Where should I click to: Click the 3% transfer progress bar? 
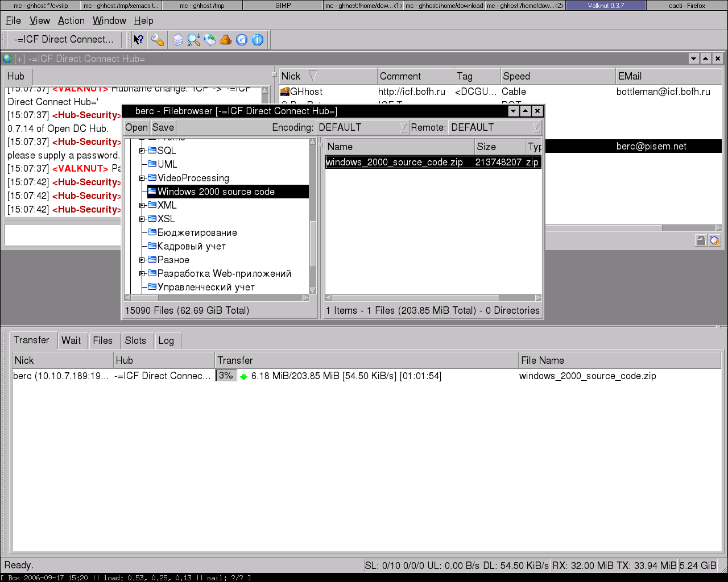tap(226, 376)
